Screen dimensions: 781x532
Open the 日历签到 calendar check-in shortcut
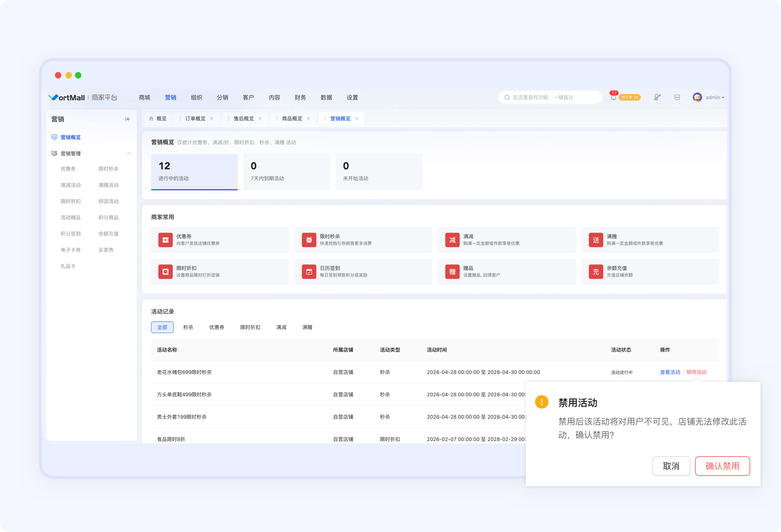[363, 271]
